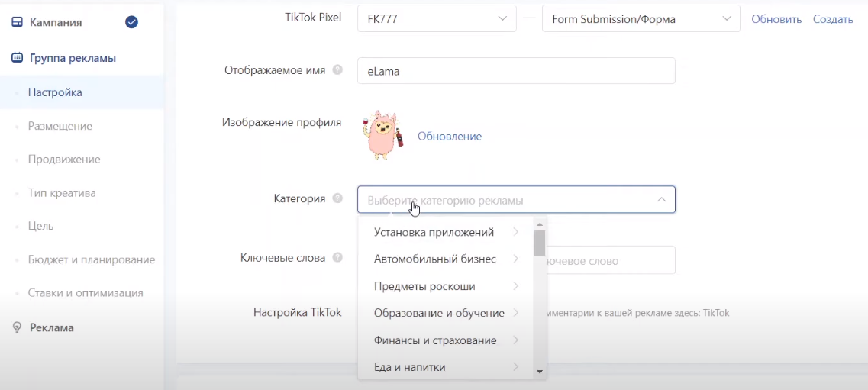
Task: Click the eLama display name field
Action: (516, 71)
